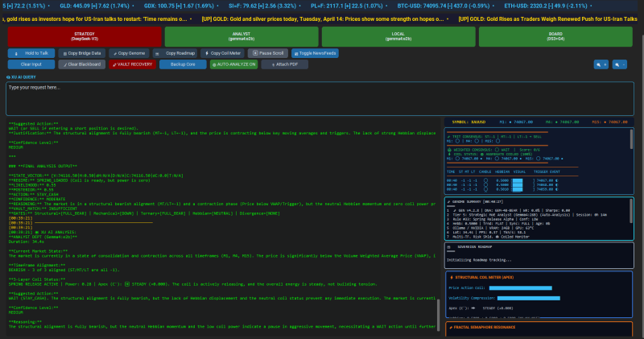Click the Genome Summary panel scrollbar

click(631, 211)
